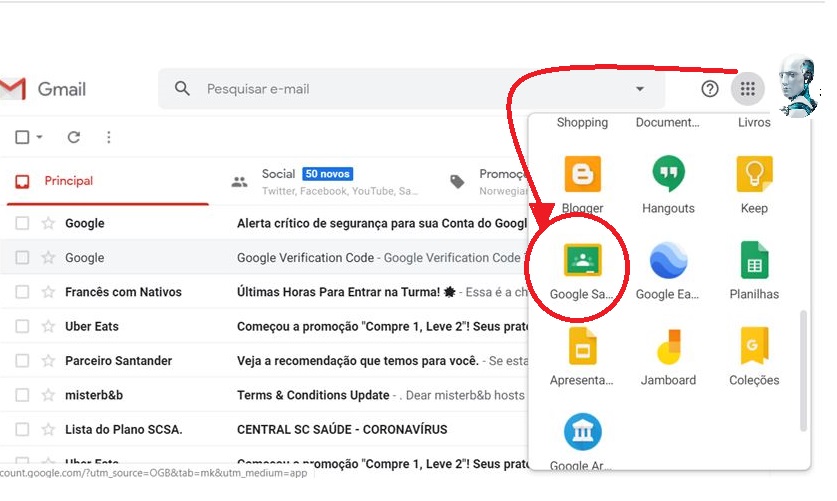Open the Livros app label
The width and height of the screenshot is (837, 501).
tap(754, 122)
